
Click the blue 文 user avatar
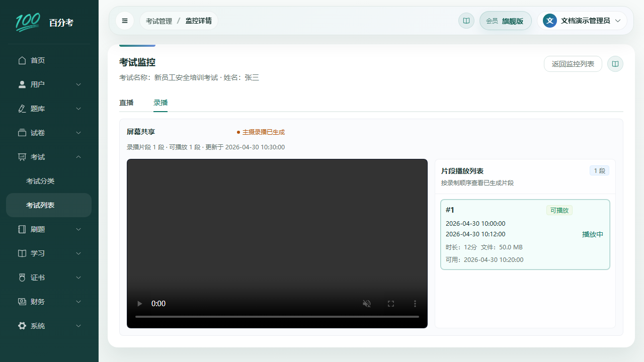[550, 21]
